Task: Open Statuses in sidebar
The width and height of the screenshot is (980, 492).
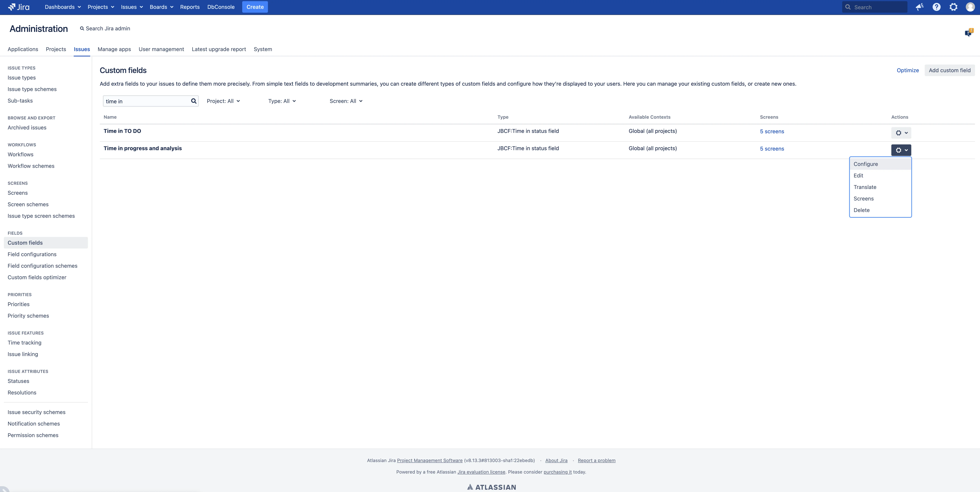Action: tap(18, 381)
